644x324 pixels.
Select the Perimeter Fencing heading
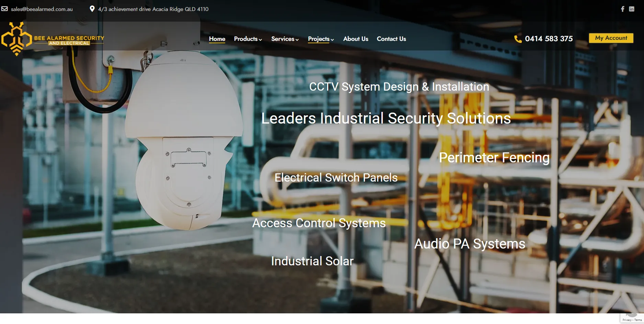(x=494, y=158)
